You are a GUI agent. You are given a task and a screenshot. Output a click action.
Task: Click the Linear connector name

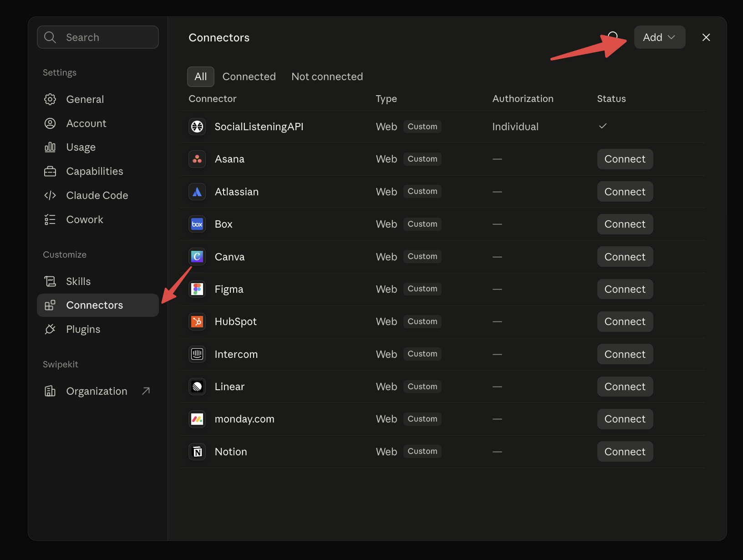click(229, 387)
